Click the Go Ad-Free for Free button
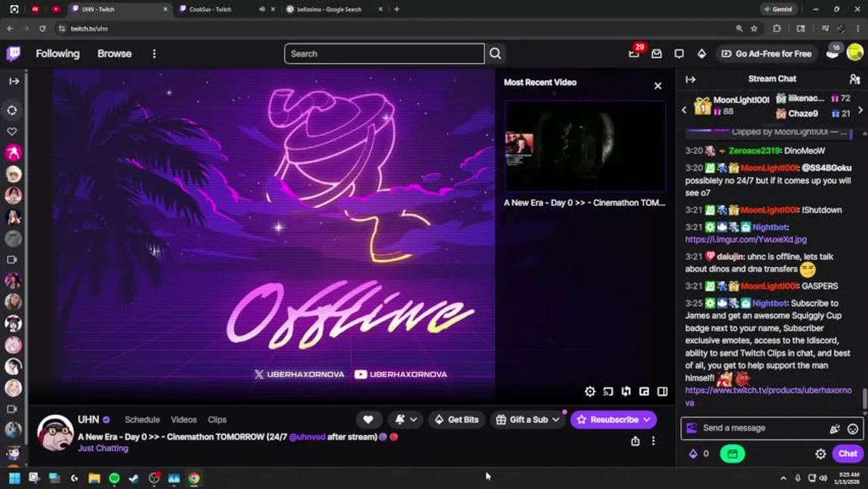Screen dimensions: 868x489 tap(766, 54)
